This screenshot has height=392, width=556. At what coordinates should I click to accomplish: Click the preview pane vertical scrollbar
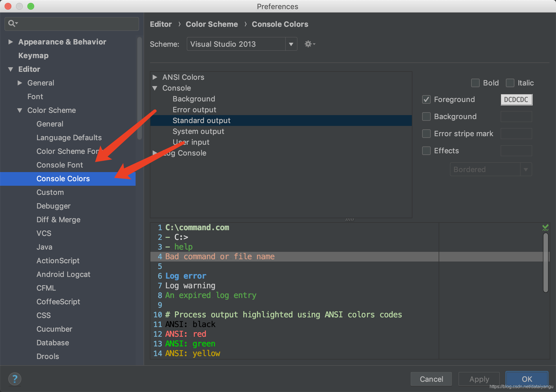(545, 262)
